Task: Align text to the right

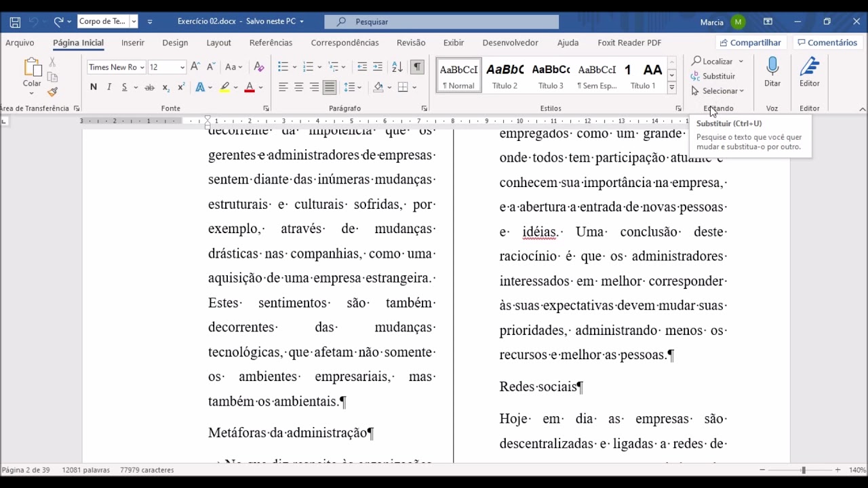Action: point(314,87)
